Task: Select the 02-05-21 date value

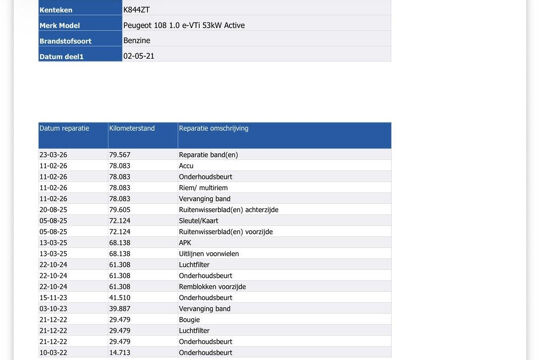Action: [x=139, y=56]
